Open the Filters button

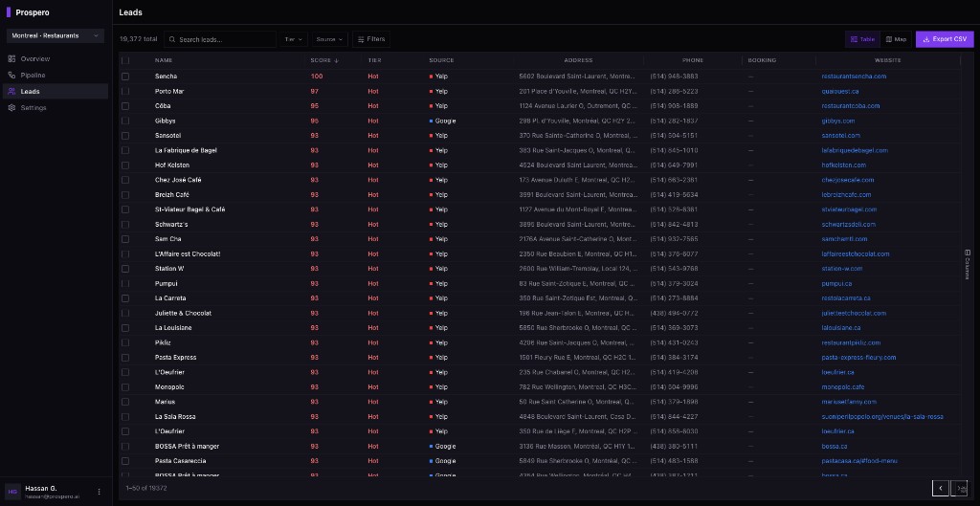pyautogui.click(x=371, y=39)
